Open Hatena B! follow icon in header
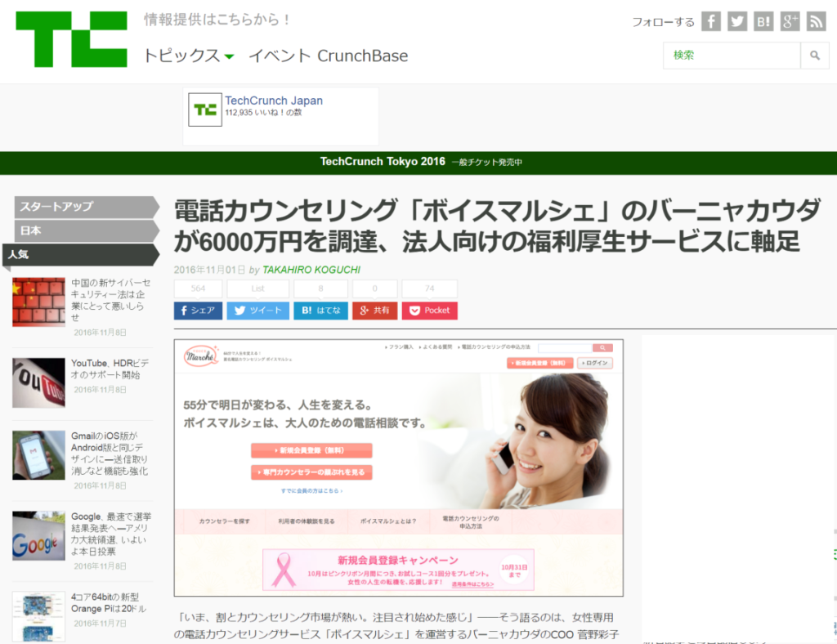The image size is (837, 644). [x=763, y=21]
